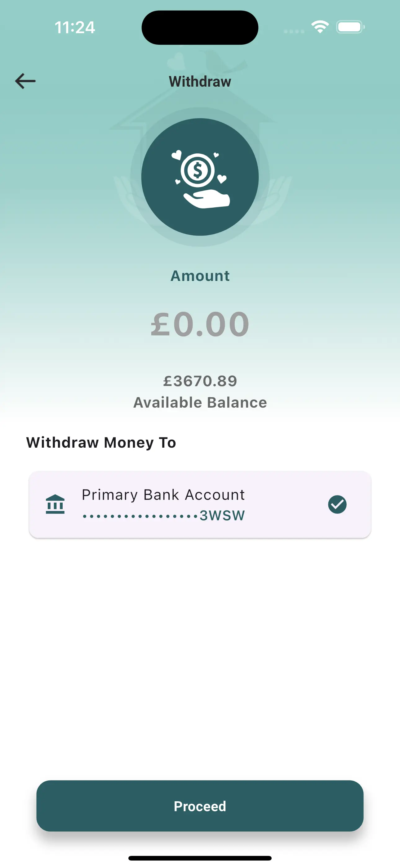Click the Withdraw Money To heading
This screenshot has height=868, width=400.
[101, 442]
